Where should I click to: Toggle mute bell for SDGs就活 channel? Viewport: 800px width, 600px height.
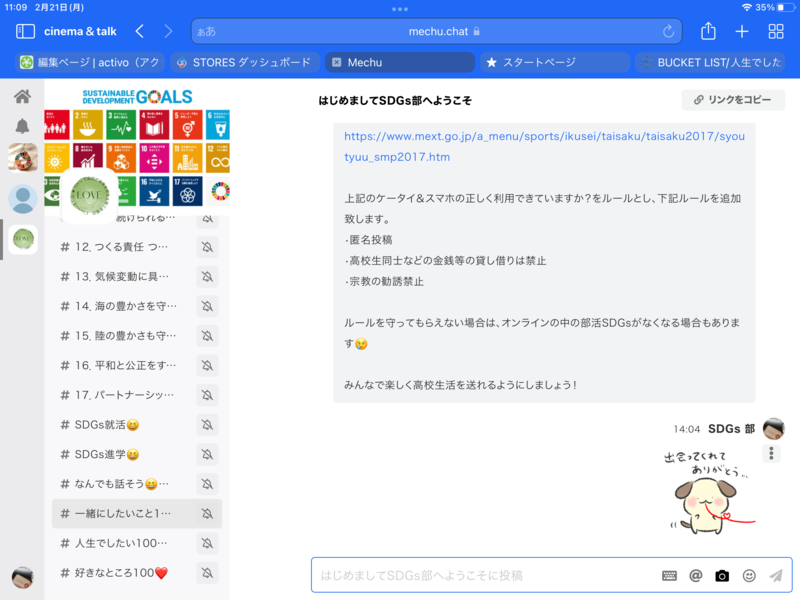[x=207, y=425]
